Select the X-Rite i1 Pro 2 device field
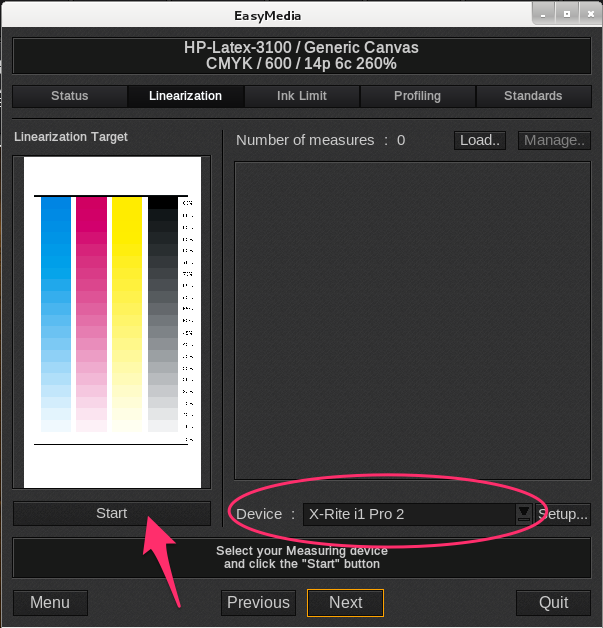 [408, 514]
